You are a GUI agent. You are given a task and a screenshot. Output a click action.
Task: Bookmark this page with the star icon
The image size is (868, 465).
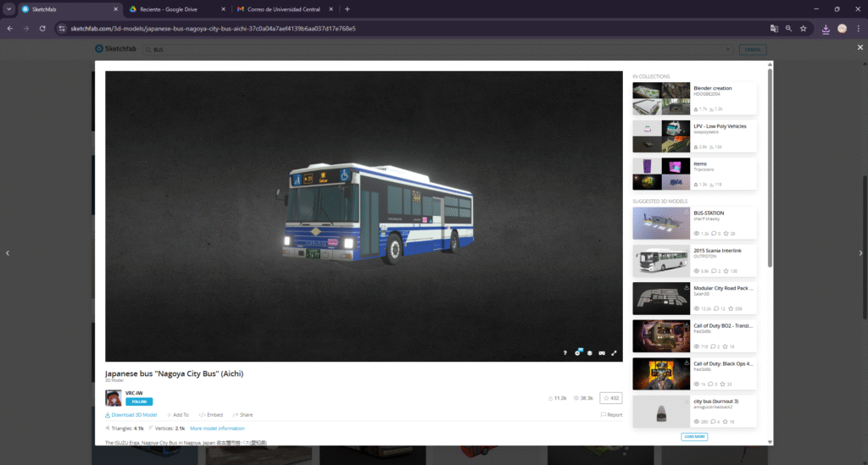803,28
